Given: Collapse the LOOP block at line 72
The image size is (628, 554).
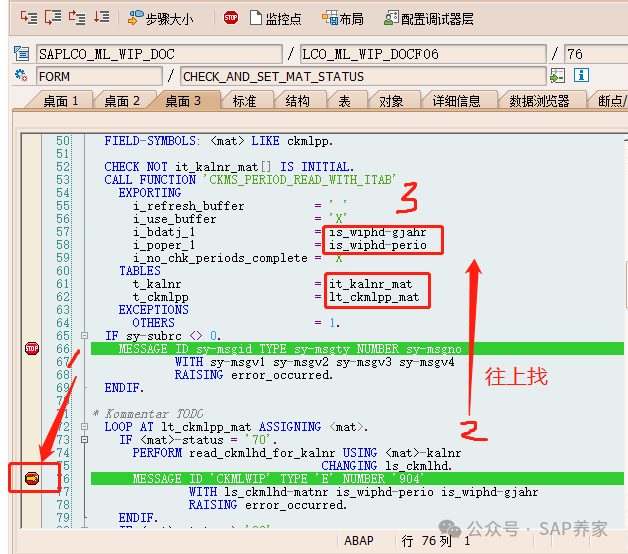Looking at the screenshot, I should (85, 426).
